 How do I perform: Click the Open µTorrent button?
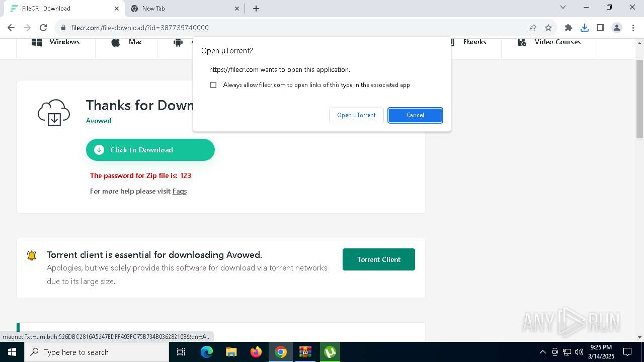coord(356,115)
